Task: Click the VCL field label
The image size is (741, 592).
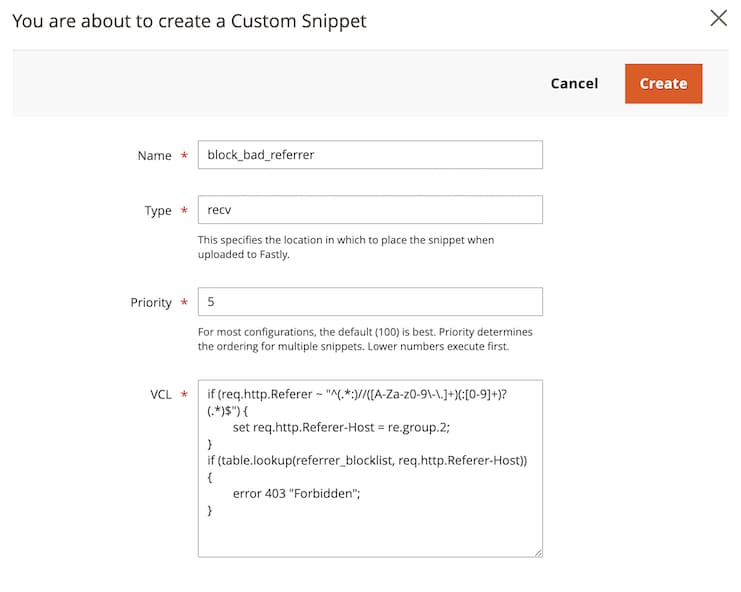Action: 160,395
